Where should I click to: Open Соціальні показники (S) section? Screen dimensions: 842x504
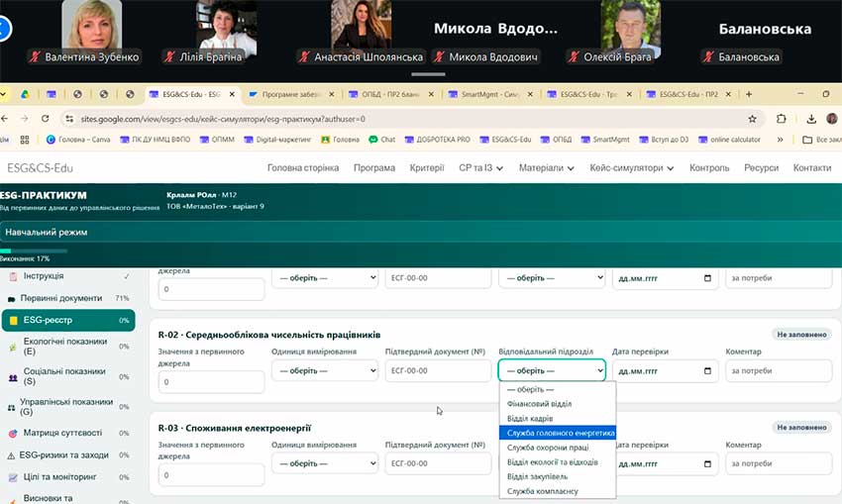coord(68,376)
